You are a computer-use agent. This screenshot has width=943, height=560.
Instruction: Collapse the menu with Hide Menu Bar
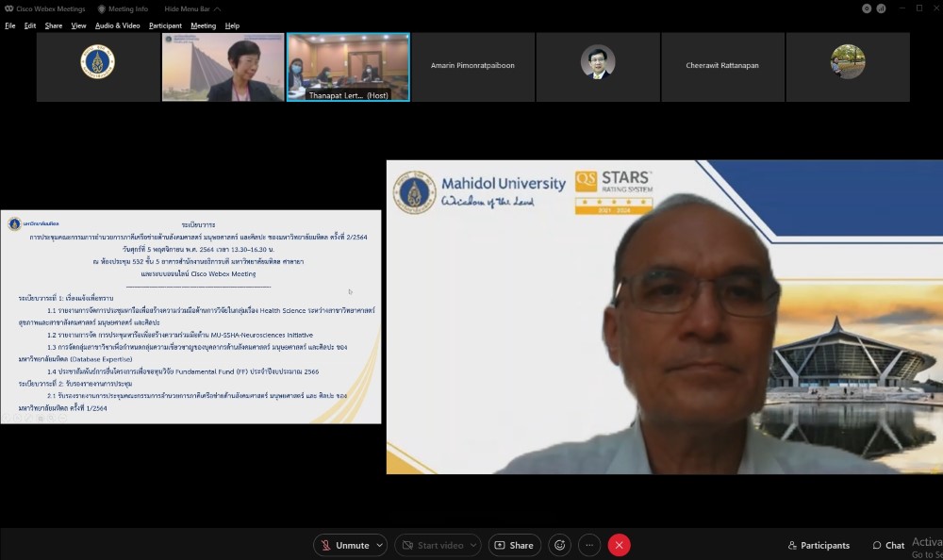[190, 8]
